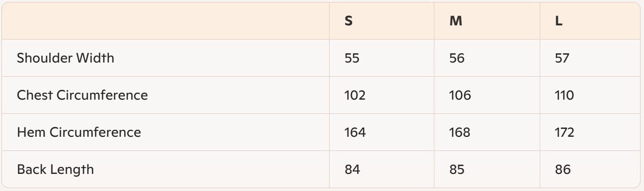Click the Back Length value 84
The height and width of the screenshot is (191, 644).
[x=353, y=170]
